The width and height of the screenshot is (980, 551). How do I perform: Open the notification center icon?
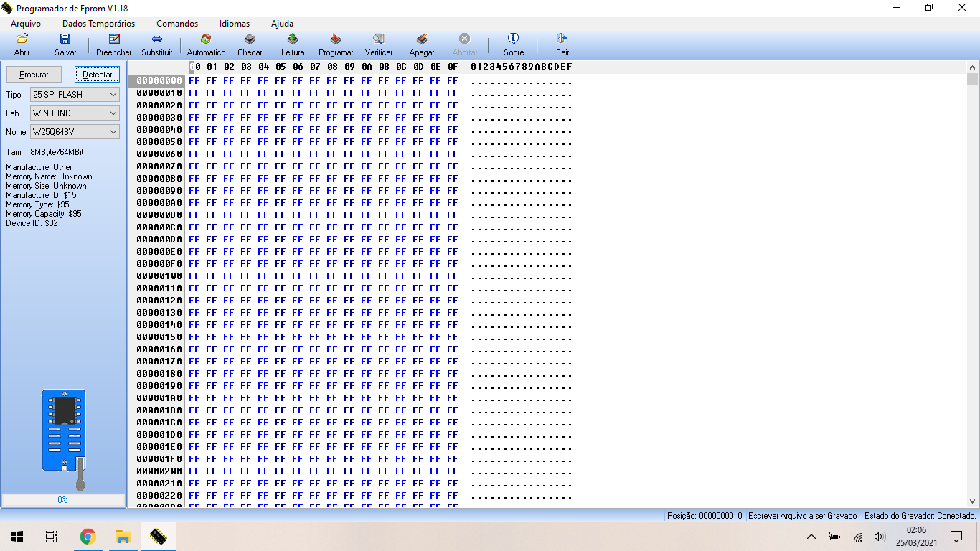[956, 537]
